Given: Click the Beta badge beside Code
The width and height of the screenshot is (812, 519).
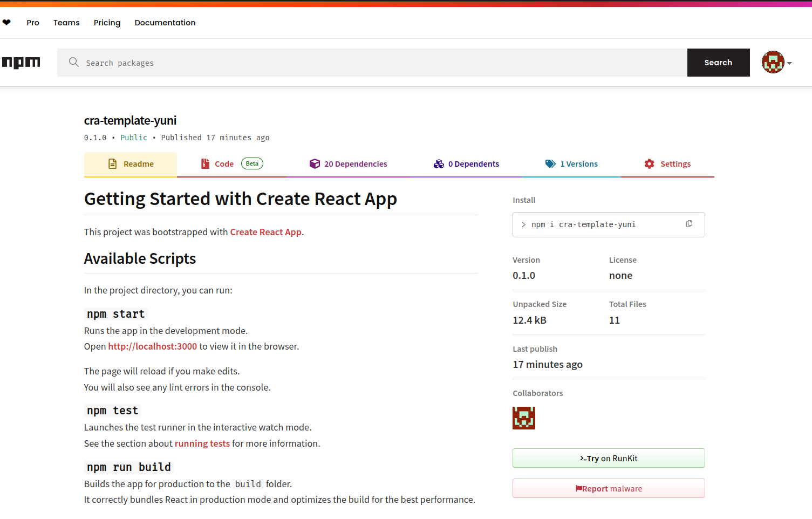Looking at the screenshot, I should click(x=252, y=163).
